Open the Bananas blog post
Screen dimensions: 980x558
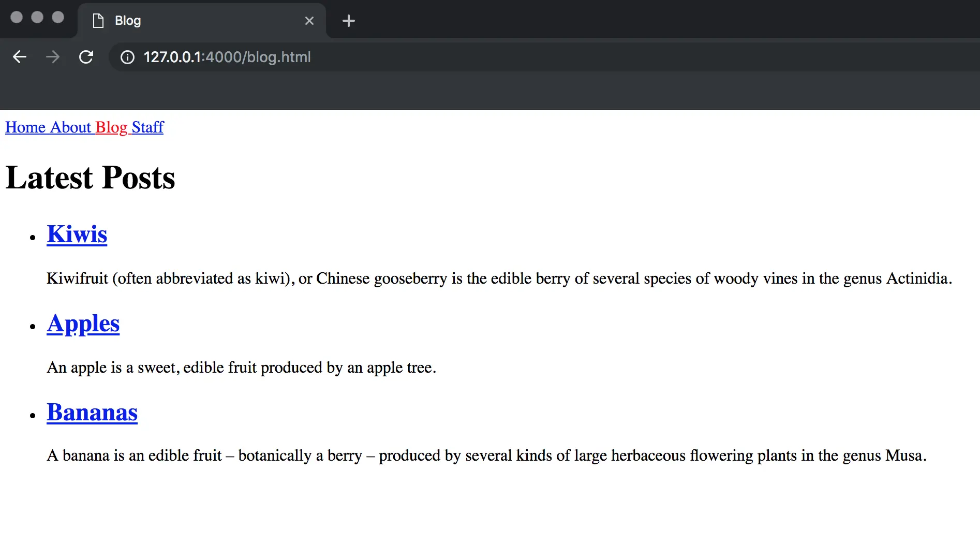pos(92,413)
